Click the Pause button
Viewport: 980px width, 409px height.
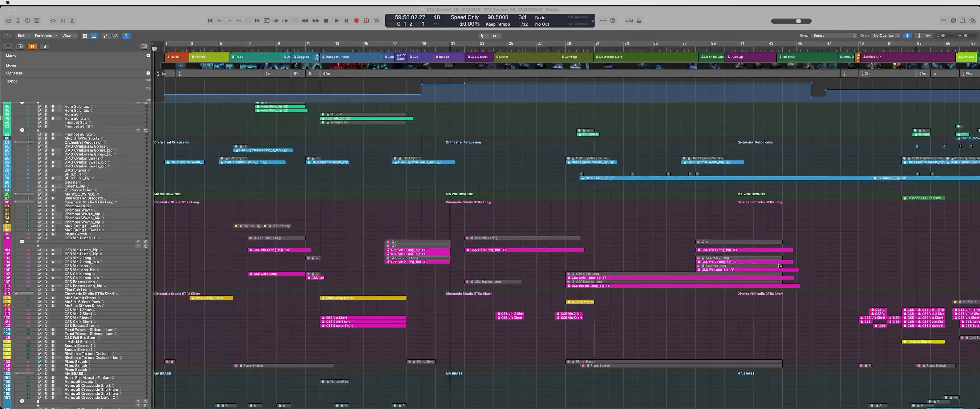point(346,20)
